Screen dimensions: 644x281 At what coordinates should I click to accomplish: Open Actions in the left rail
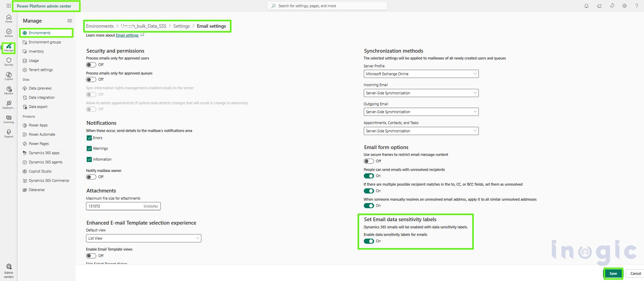point(9,33)
